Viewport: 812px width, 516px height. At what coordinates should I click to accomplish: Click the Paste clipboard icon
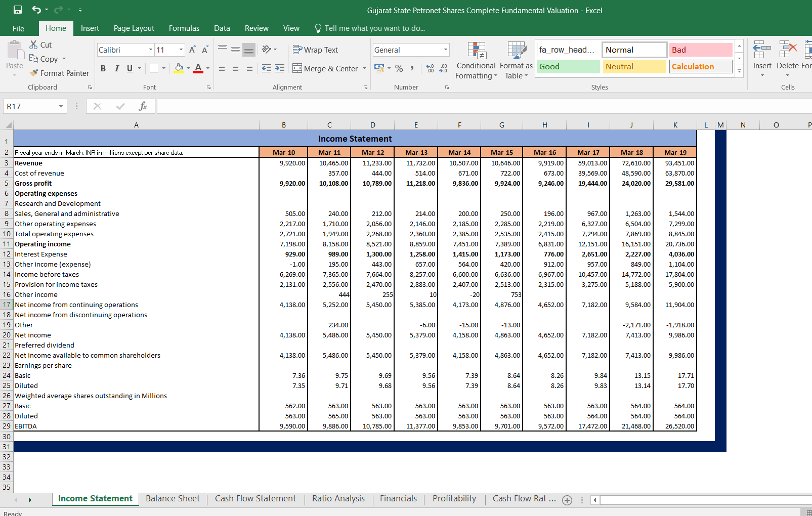15,50
